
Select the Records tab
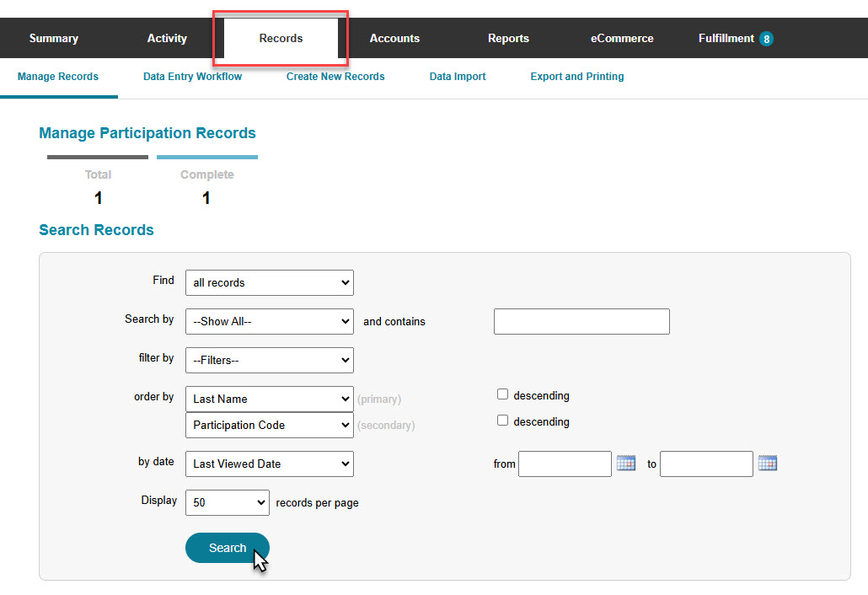[281, 38]
